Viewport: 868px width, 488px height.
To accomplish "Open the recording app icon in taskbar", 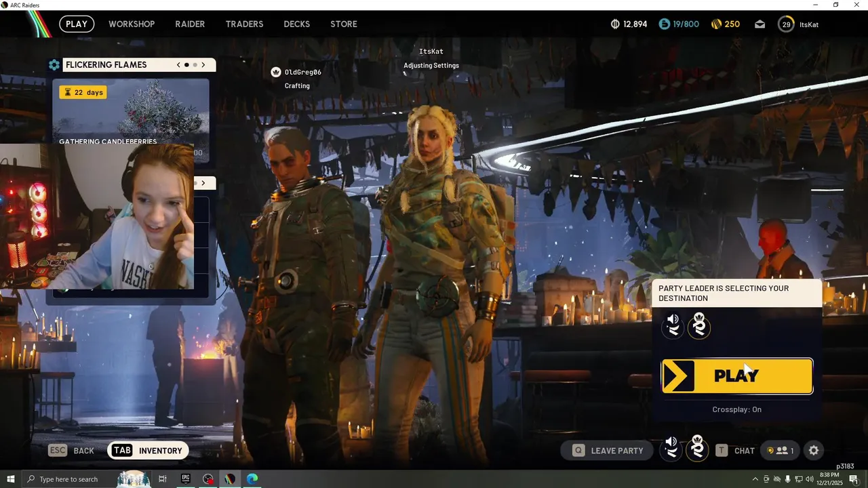I will (x=208, y=479).
